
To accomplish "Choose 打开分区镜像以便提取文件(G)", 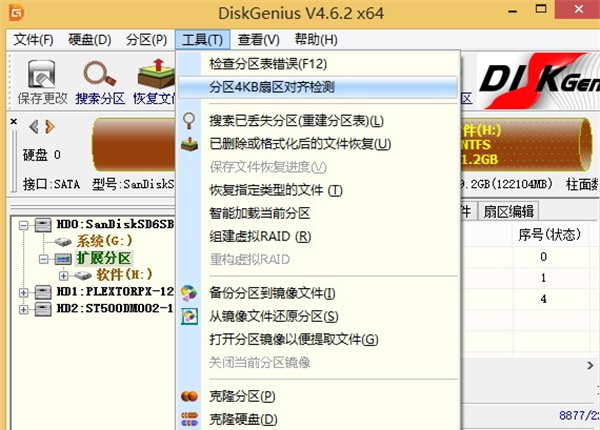I will click(x=318, y=339).
